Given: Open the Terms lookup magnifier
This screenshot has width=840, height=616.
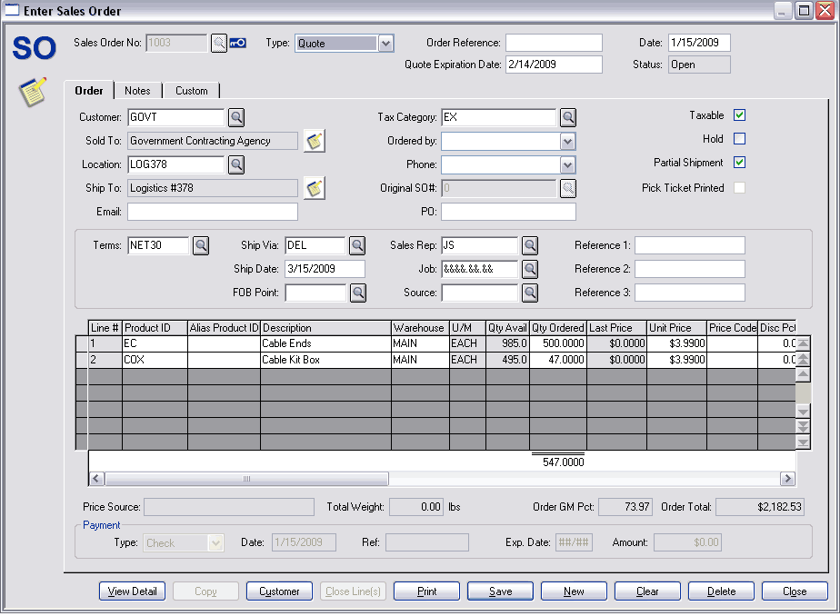Looking at the screenshot, I should pyautogui.click(x=200, y=245).
